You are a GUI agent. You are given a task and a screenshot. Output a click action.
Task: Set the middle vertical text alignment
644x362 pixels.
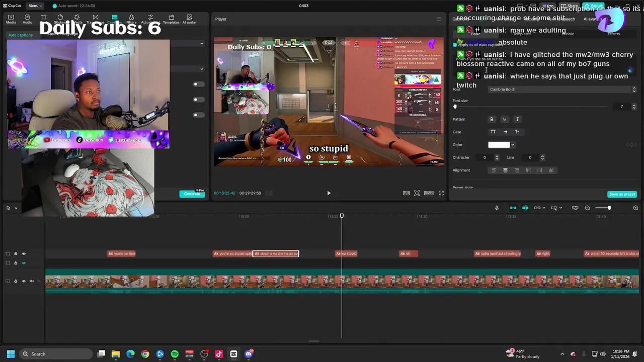(540, 170)
